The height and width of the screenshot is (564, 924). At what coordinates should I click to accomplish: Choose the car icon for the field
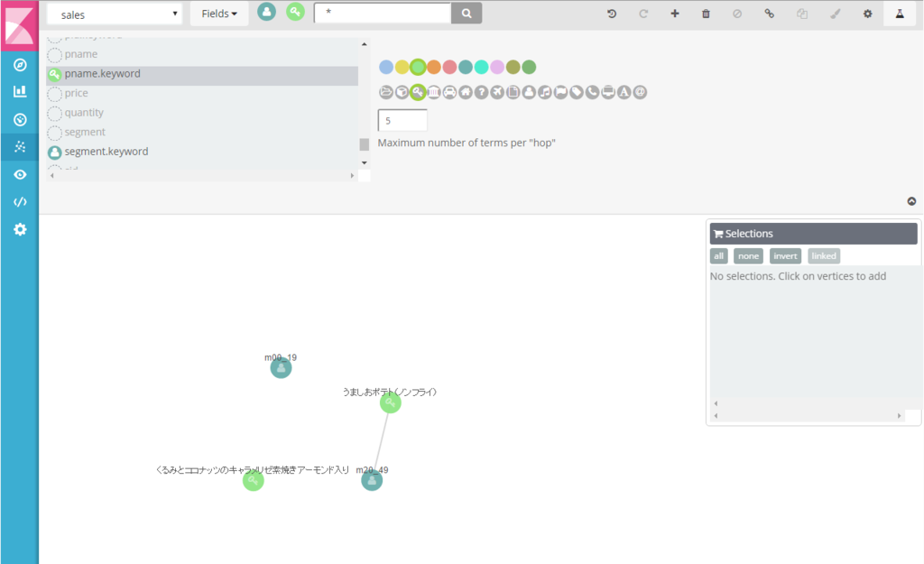(x=449, y=92)
